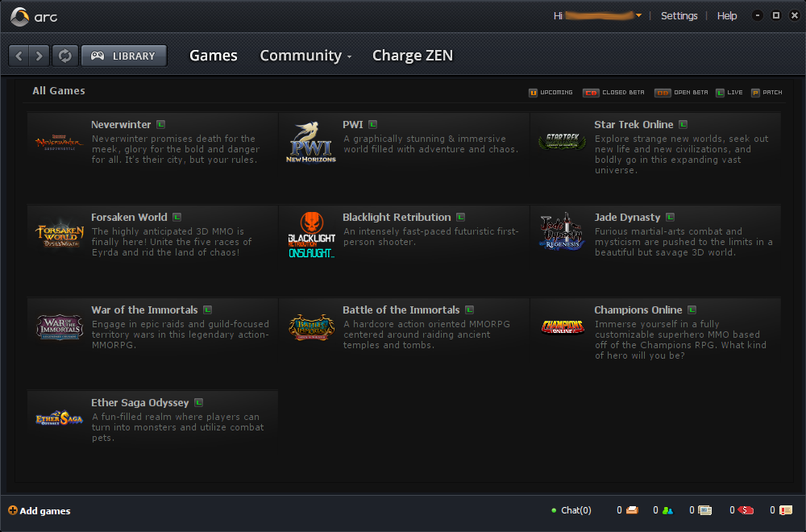Click the Live badge beside Blacklight Retribution
Screen dimensions: 806x532
point(460,217)
